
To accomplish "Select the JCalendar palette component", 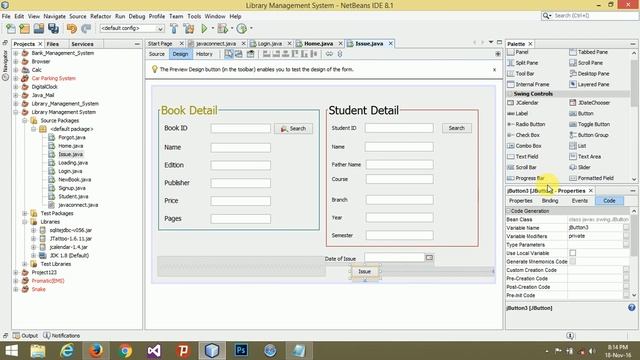I will (x=523, y=103).
